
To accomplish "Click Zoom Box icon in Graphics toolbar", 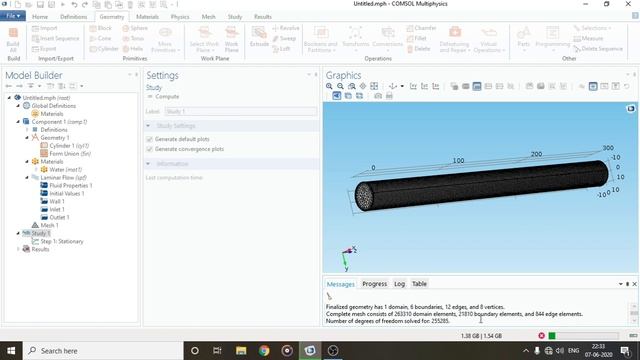I will pos(351,86).
